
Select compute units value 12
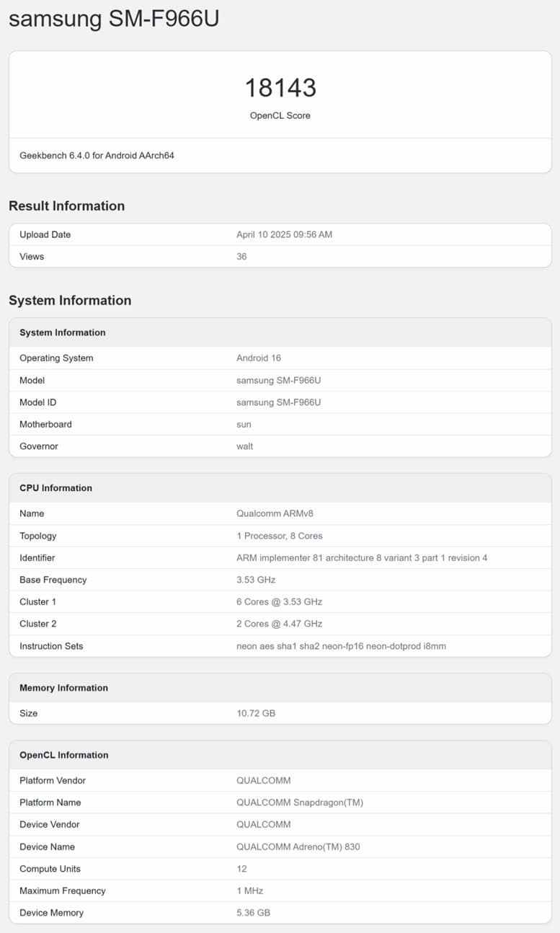tap(241, 869)
